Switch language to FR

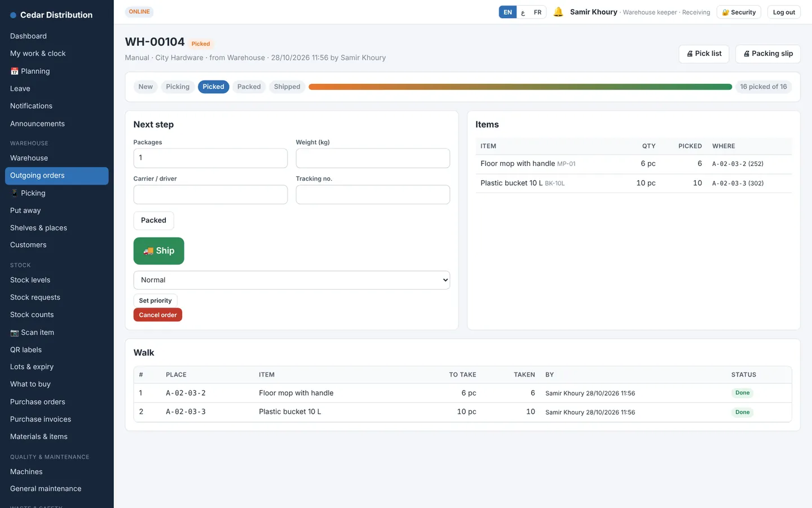tap(537, 12)
